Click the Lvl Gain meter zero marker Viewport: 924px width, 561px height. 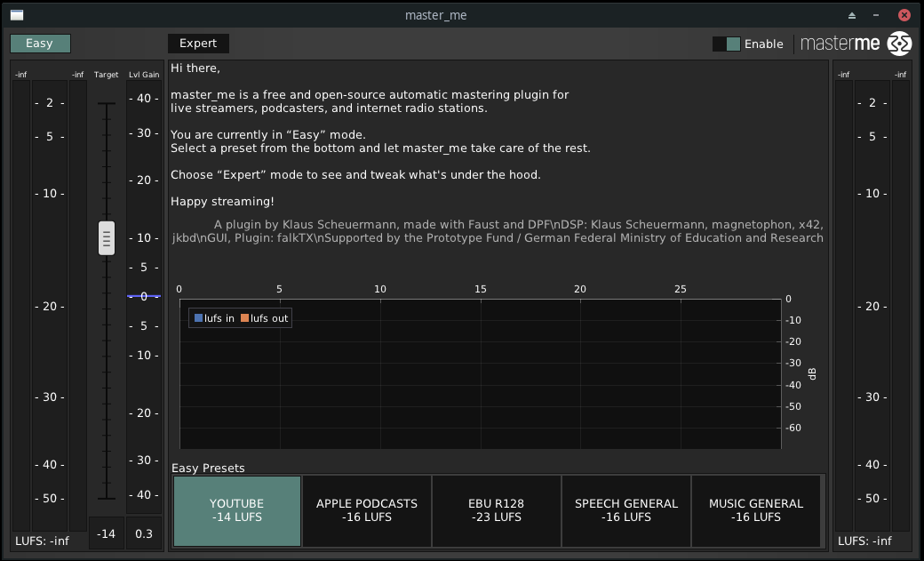[144, 296]
